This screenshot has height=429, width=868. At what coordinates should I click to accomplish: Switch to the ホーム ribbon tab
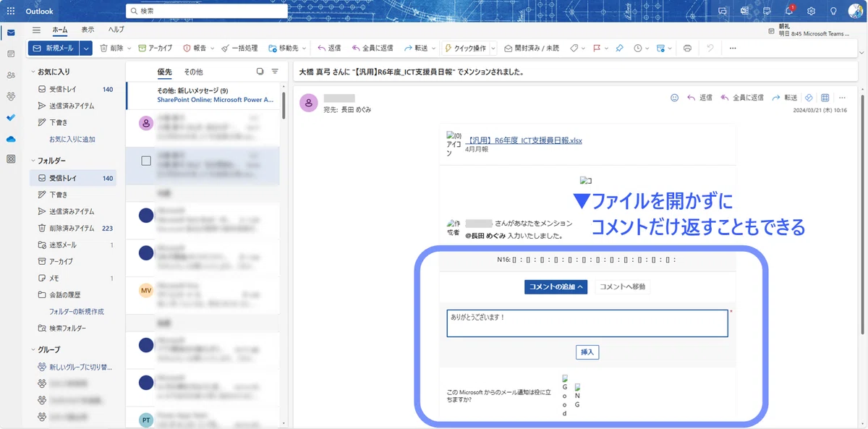(x=60, y=30)
